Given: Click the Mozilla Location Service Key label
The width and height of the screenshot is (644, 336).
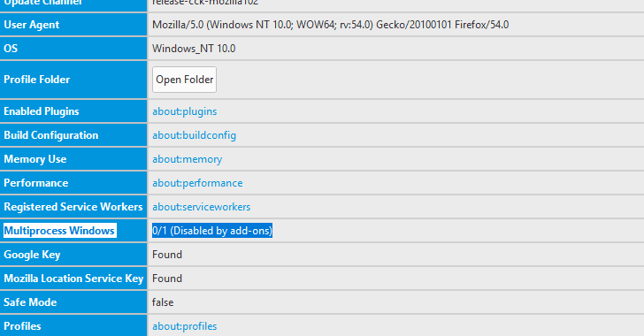Looking at the screenshot, I should click(x=73, y=279).
